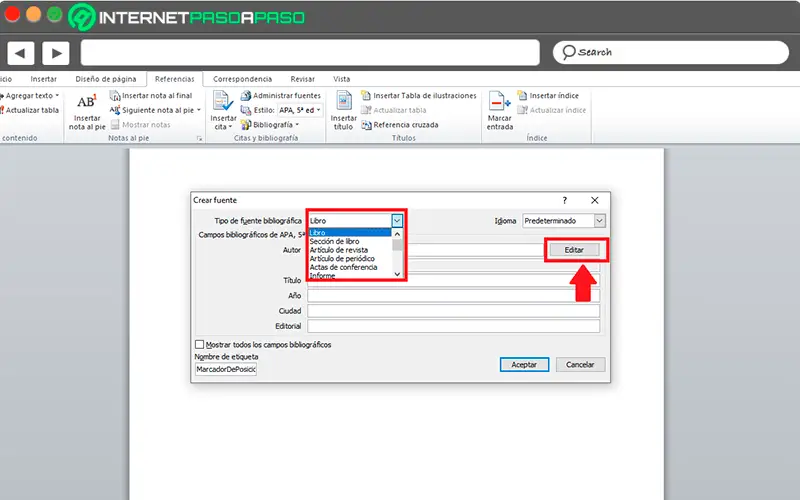800x500 pixels.
Task: Click Actualizar tabla in contenido group
Action: pos(30,110)
